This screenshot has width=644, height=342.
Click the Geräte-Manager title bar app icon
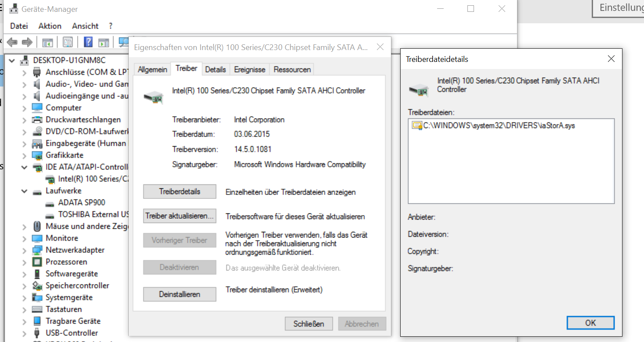tap(14, 8)
